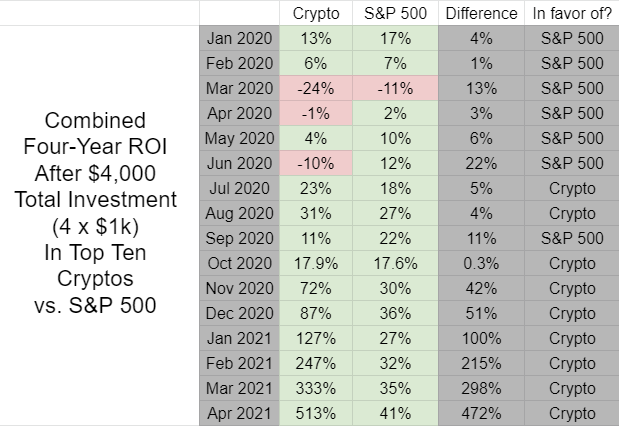Select the 100% Difference cell for Jan 2021
The height and width of the screenshot is (426, 619).
coord(481,338)
